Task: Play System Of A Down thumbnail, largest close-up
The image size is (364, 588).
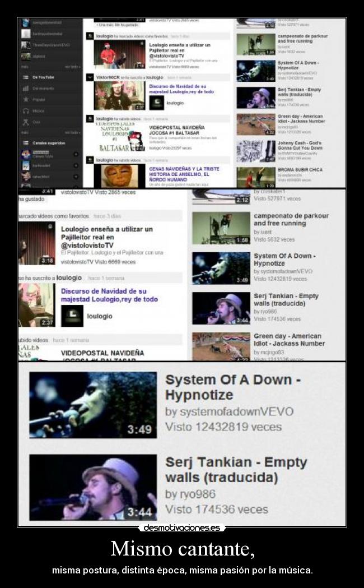Action: pos(93,405)
